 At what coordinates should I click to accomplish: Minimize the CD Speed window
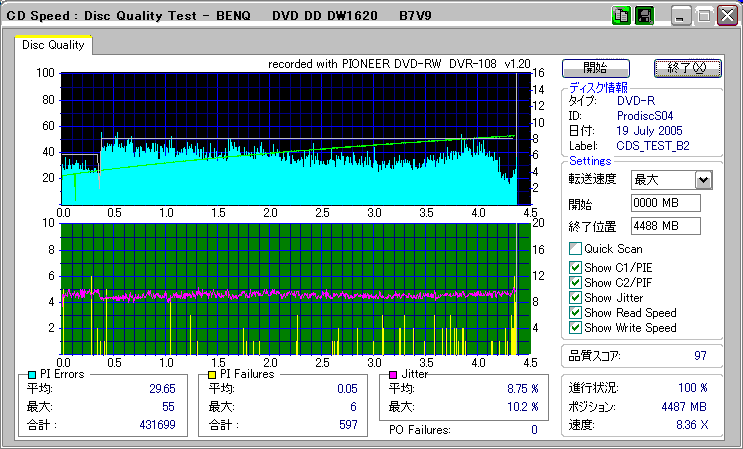tap(682, 16)
